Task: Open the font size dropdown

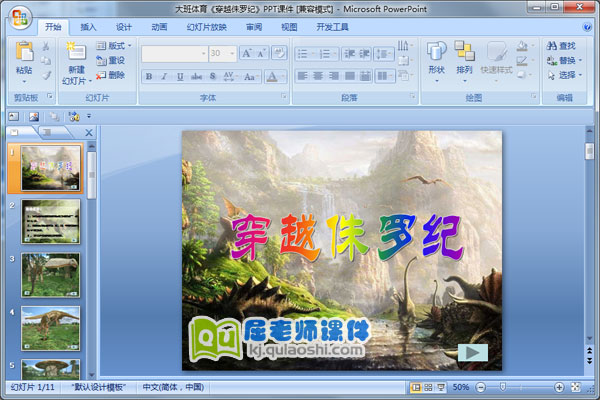Action: 231,53
